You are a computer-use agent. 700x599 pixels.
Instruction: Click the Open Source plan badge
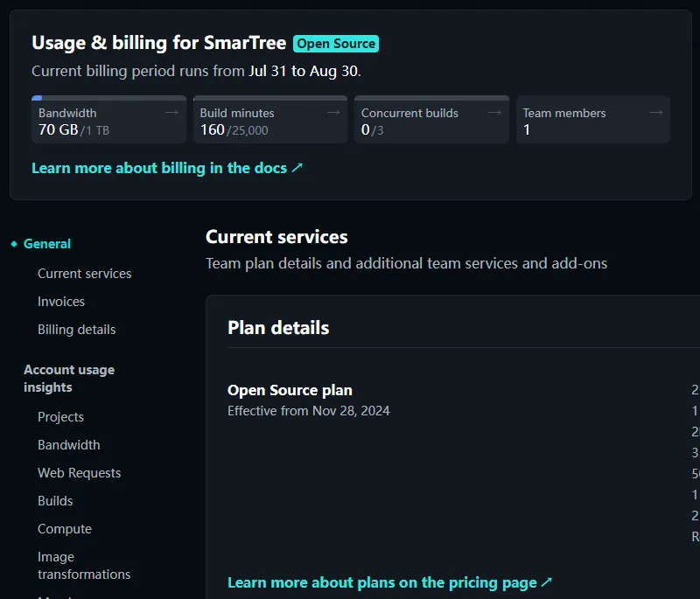(336, 44)
